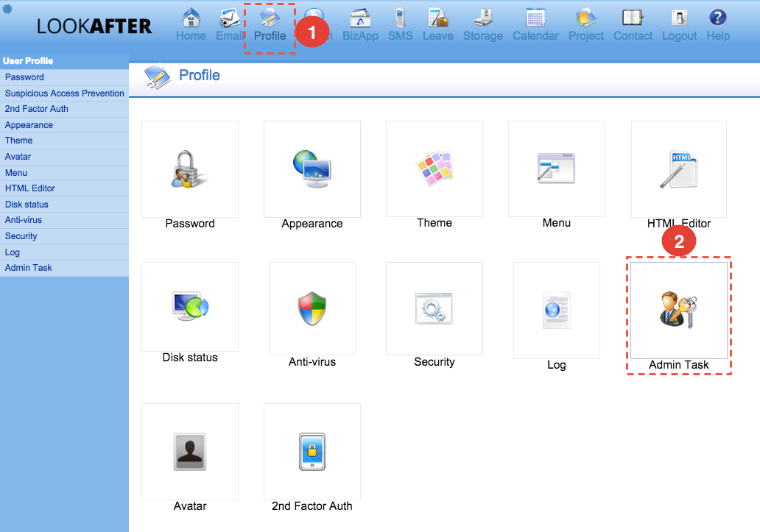Viewport: 760px width, 532px height.
Task: Open the Calendar toolbar item
Action: (535, 24)
